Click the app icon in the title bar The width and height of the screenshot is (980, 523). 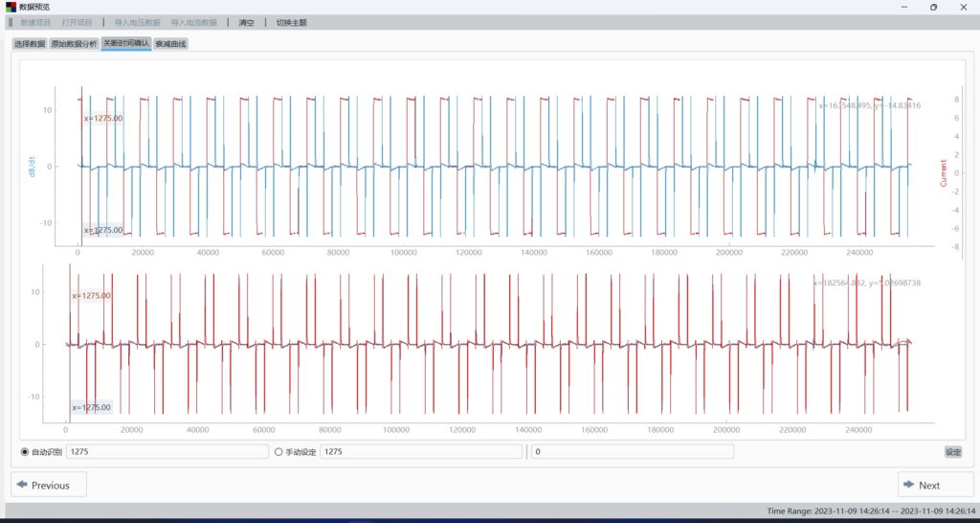(11, 7)
